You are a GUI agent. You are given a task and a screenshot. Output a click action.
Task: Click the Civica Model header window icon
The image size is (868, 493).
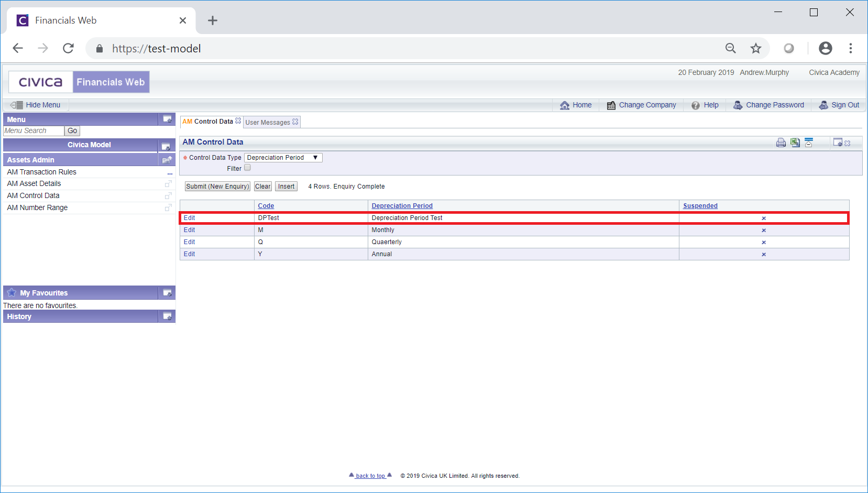(x=166, y=146)
